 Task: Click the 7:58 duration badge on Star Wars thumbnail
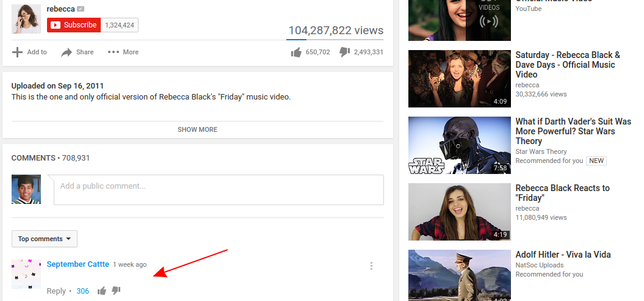coord(501,168)
